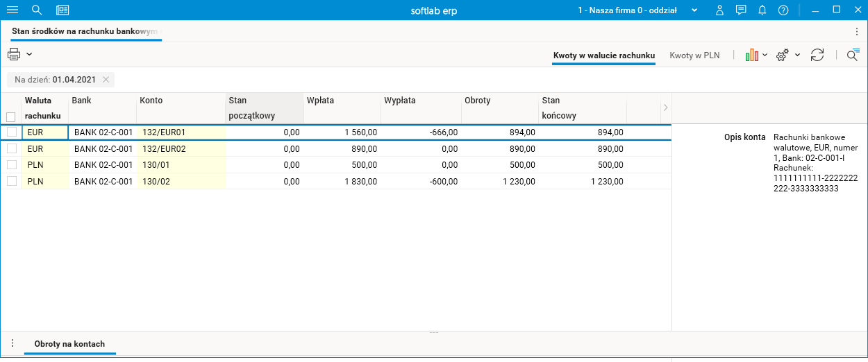Image resolution: width=868 pixels, height=362 pixels.
Task: Remove the Na dzień 01.04.2021 filter
Action: pos(106,80)
